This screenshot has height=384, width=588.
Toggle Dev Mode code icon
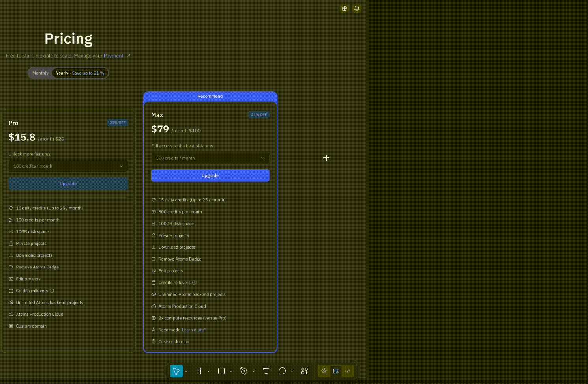tap(348, 371)
